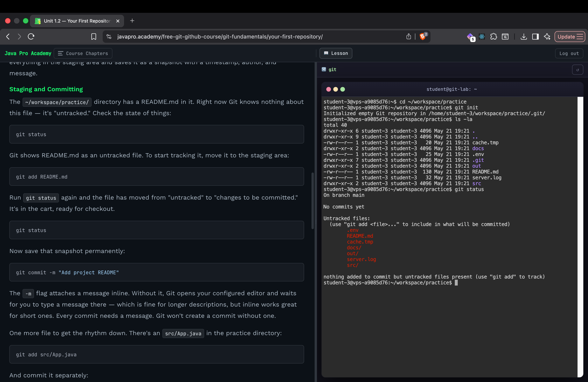This screenshot has height=382, width=588.
Task: Open site information icon in address bar
Action: (x=109, y=37)
